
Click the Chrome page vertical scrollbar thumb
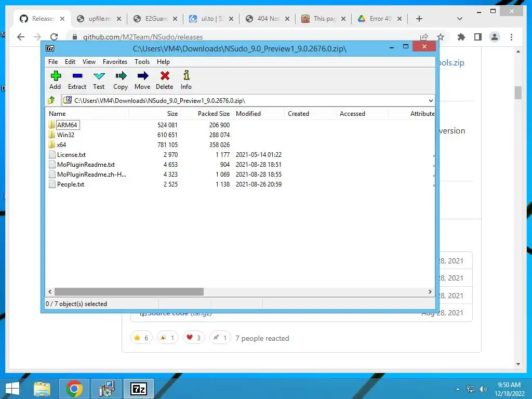click(x=518, y=92)
